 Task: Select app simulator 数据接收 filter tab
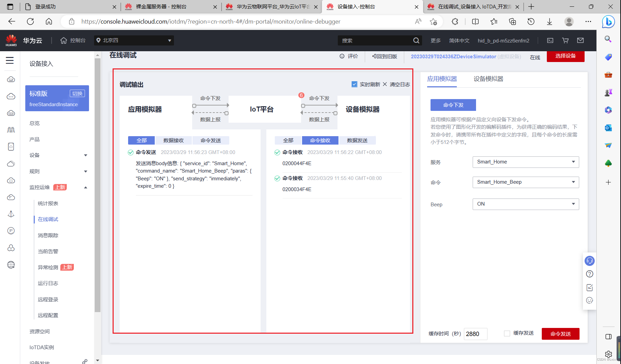pyautogui.click(x=174, y=140)
